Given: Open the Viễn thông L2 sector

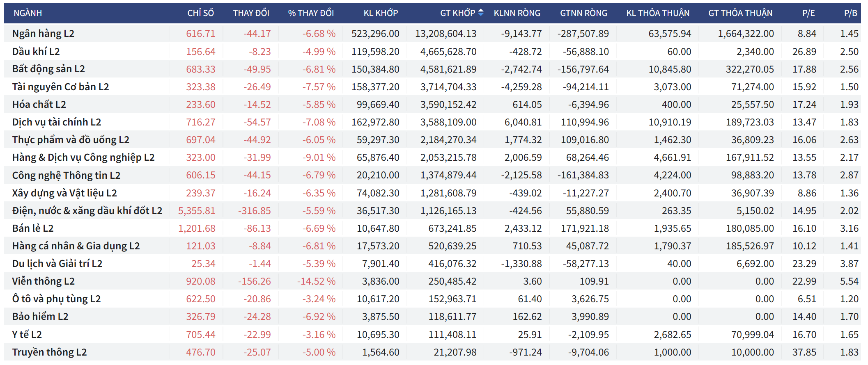Looking at the screenshot, I should click(43, 281).
